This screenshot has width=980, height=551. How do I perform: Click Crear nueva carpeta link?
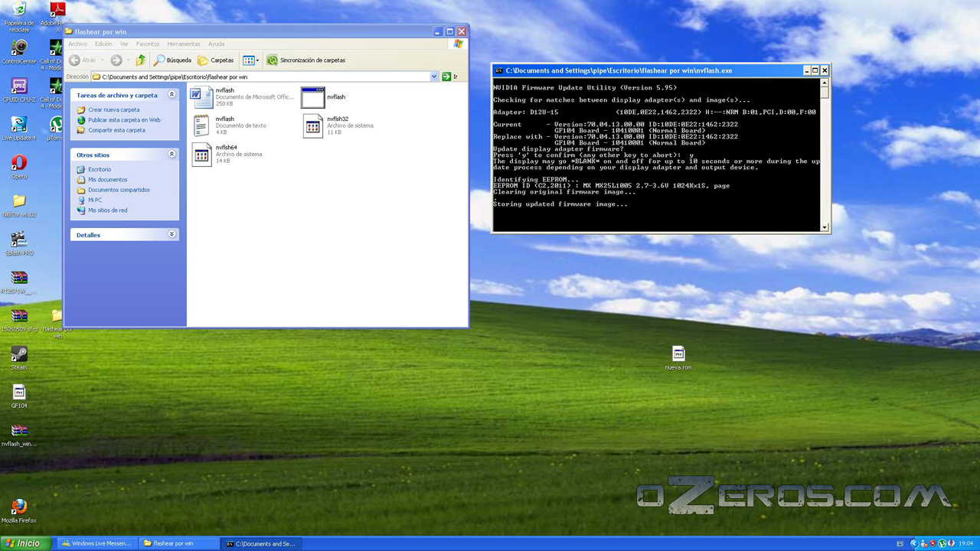pos(113,109)
